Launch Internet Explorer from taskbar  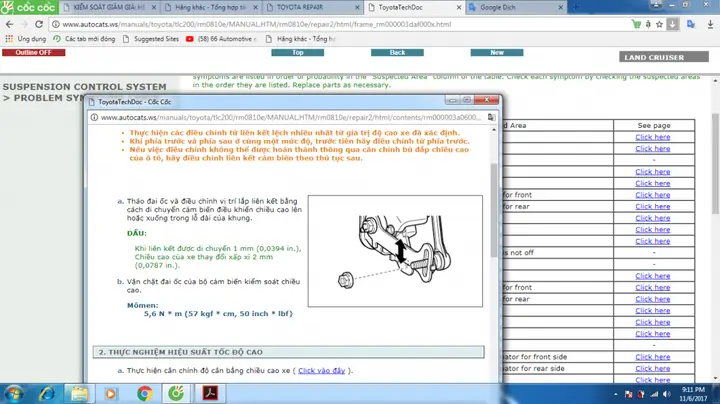click(46, 394)
